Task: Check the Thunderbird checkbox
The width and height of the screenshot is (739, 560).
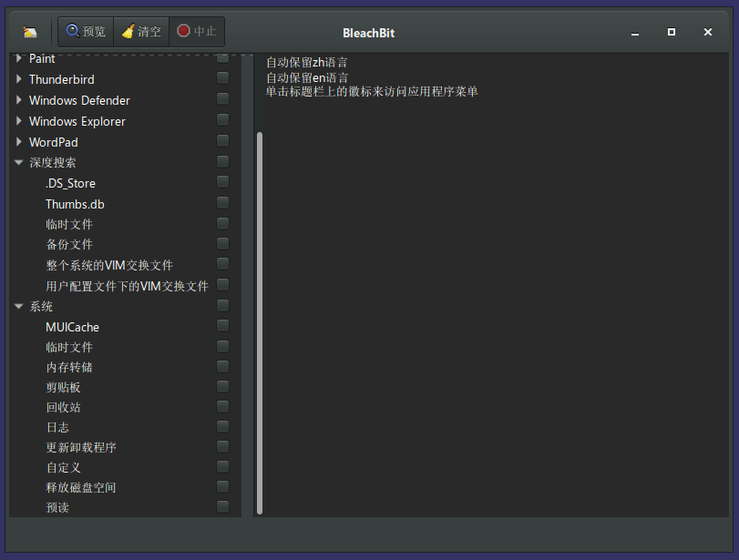Action: click(223, 78)
